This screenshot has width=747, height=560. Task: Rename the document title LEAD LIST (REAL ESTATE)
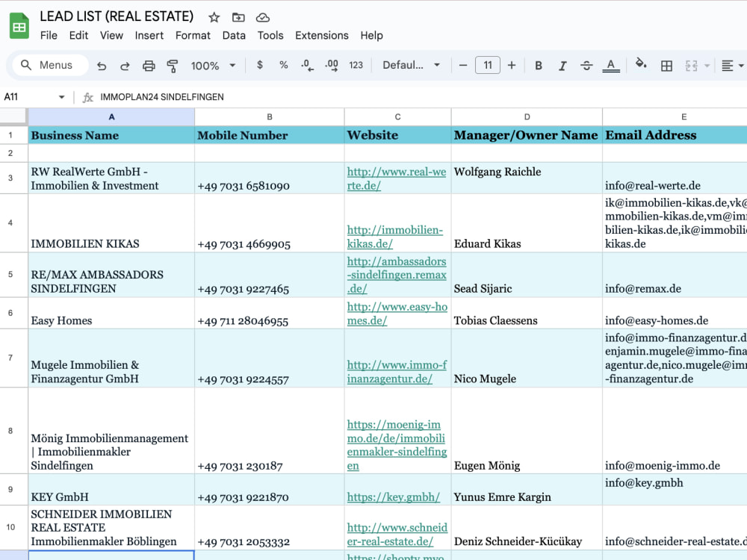117,16
